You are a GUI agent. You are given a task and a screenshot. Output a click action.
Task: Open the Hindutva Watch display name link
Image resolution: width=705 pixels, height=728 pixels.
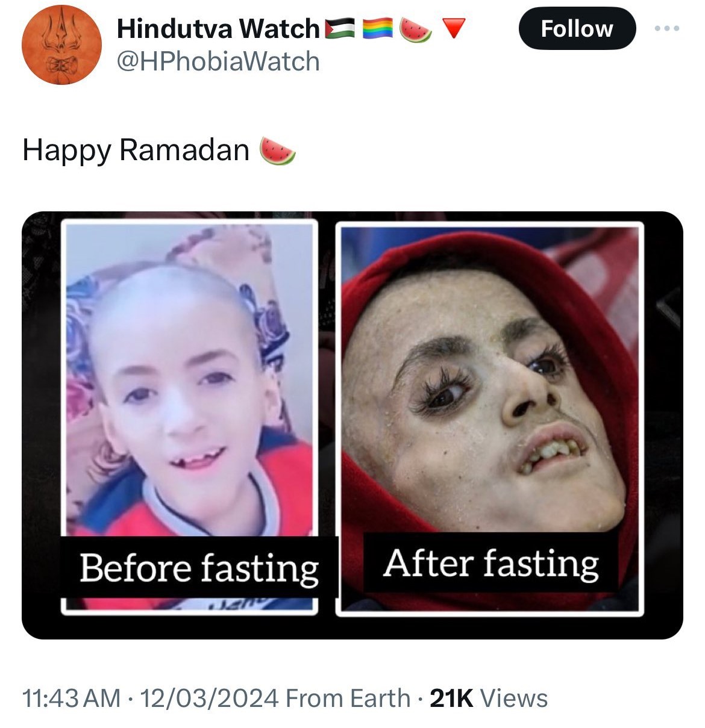[218, 28]
